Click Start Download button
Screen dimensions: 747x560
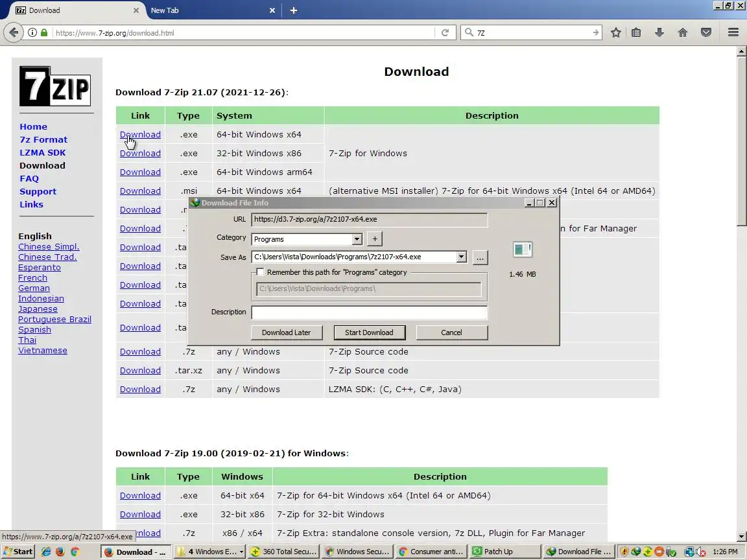pos(369,332)
